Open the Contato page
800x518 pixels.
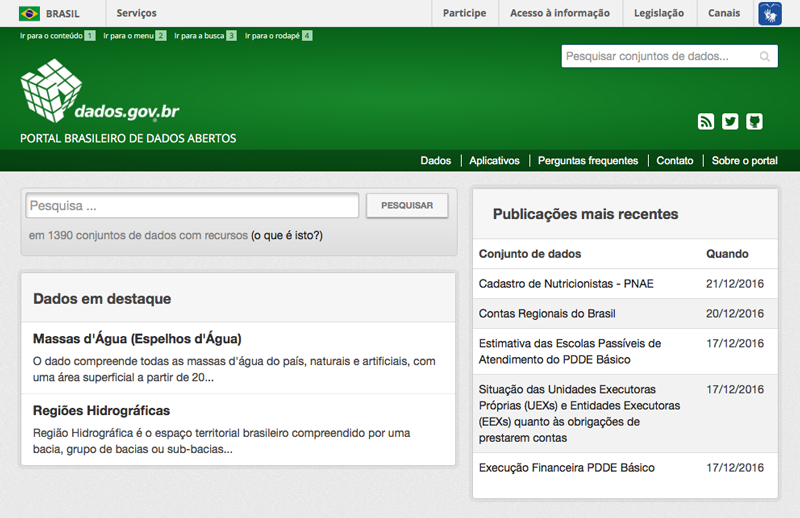tap(674, 161)
